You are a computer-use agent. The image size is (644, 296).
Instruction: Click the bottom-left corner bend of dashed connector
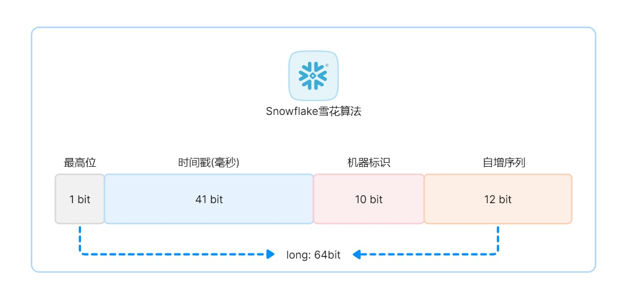click(81, 253)
